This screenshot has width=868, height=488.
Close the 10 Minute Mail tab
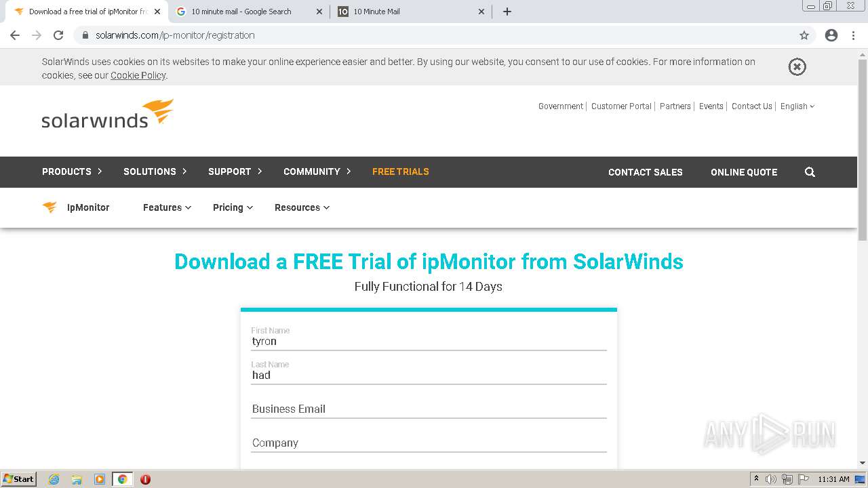481,12
